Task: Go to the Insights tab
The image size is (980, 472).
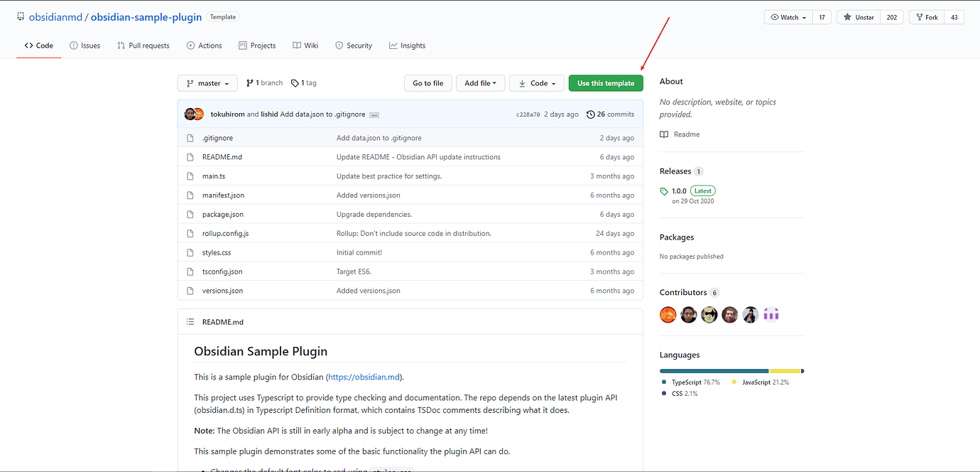Action: (x=407, y=45)
